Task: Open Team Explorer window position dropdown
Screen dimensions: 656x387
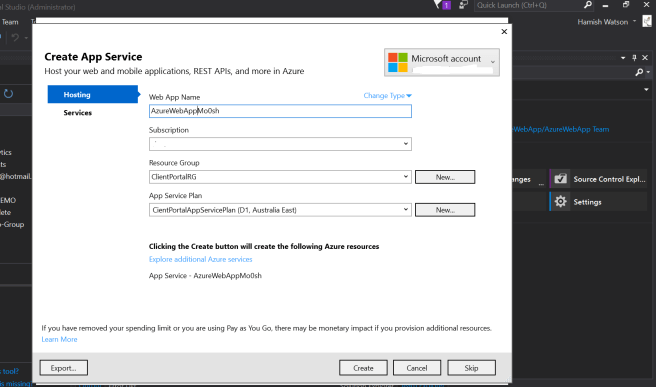Action: click(623, 58)
